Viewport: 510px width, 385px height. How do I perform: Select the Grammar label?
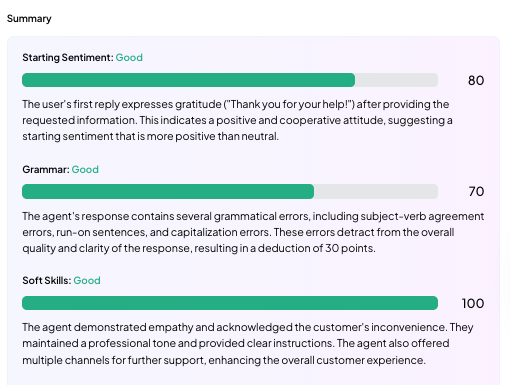click(x=46, y=170)
